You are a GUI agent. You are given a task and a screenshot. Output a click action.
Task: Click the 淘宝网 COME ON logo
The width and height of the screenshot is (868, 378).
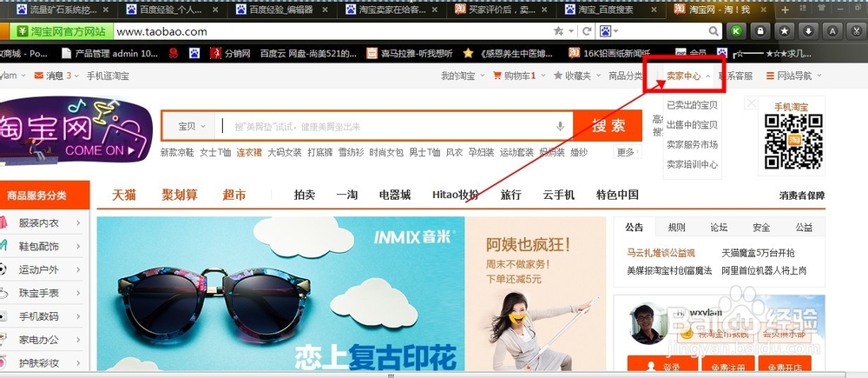tap(76, 130)
